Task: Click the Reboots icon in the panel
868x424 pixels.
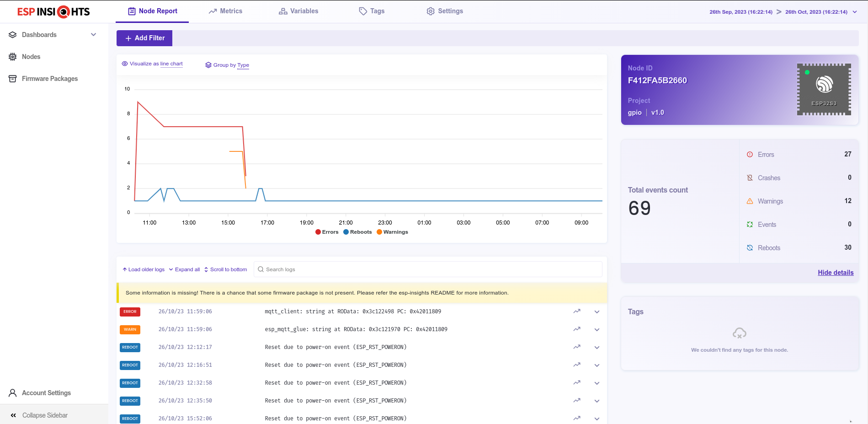Action: pyautogui.click(x=750, y=248)
